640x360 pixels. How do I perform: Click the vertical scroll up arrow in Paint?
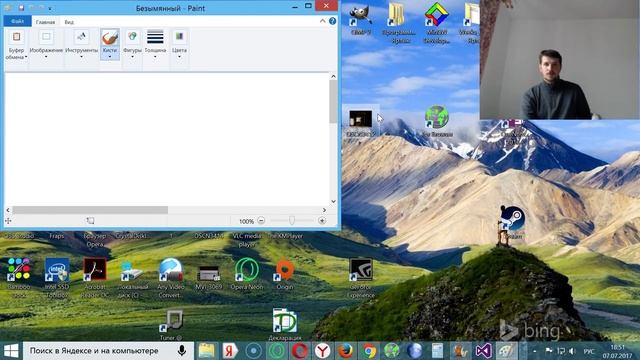pyautogui.click(x=333, y=76)
